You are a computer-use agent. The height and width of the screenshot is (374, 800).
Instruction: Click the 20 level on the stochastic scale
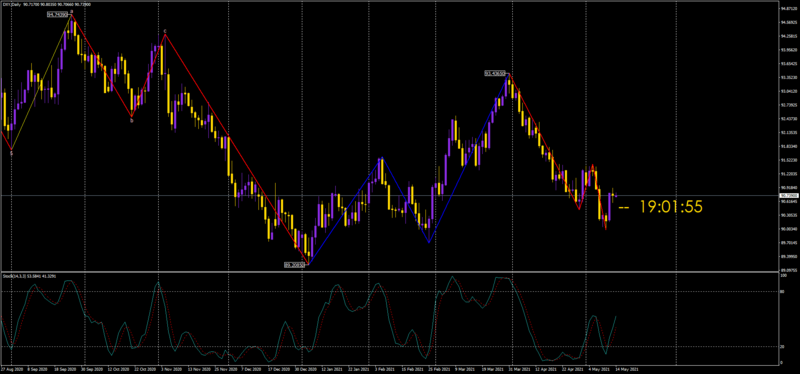coord(783,346)
